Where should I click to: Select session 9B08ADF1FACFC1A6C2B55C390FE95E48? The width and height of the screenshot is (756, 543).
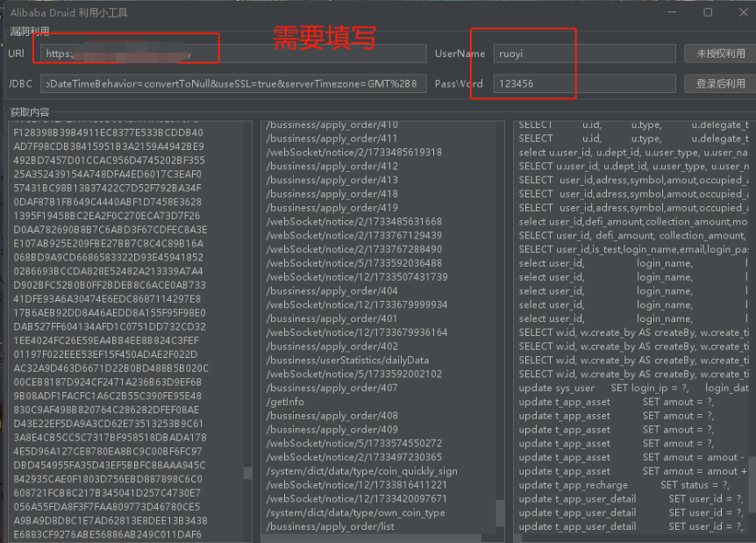pos(109,396)
